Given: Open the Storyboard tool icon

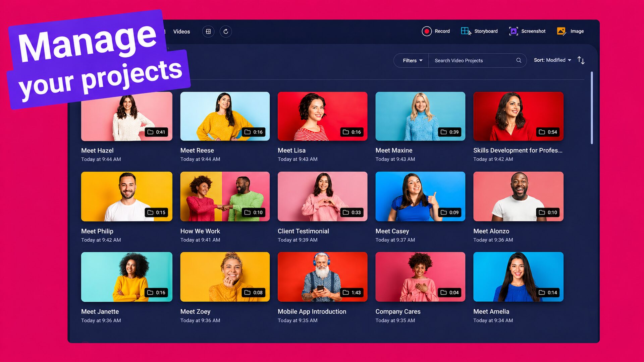Looking at the screenshot, I should click(466, 31).
